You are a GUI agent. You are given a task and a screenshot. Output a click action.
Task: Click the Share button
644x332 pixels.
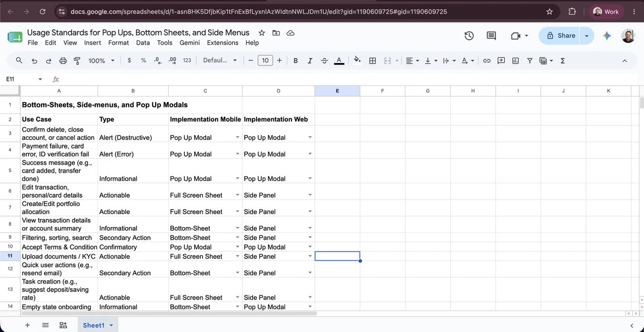click(x=560, y=36)
